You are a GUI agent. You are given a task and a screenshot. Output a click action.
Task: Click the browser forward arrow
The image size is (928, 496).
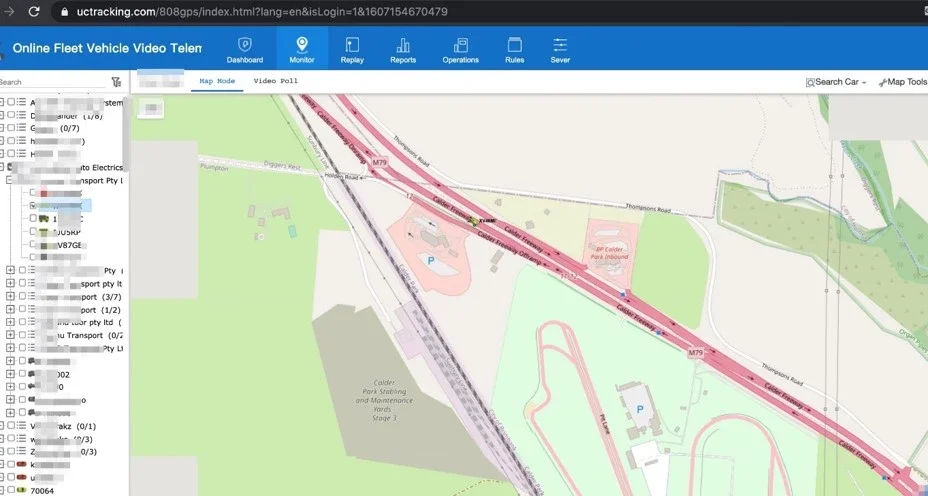point(9,11)
